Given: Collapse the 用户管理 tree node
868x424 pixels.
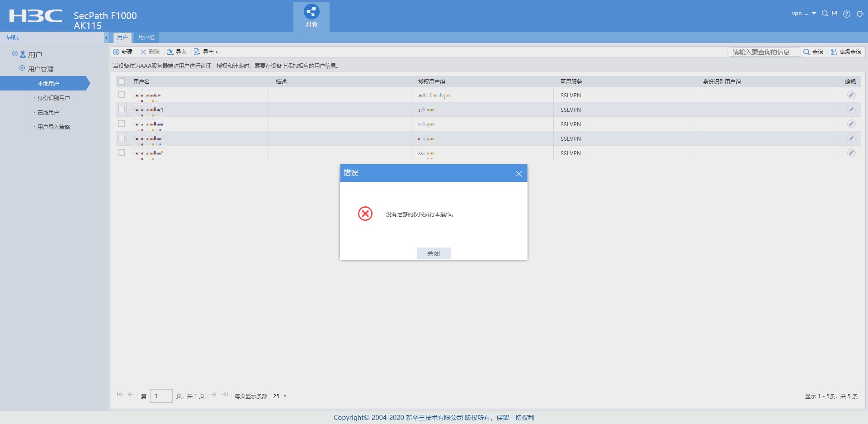Looking at the screenshot, I should (x=22, y=68).
